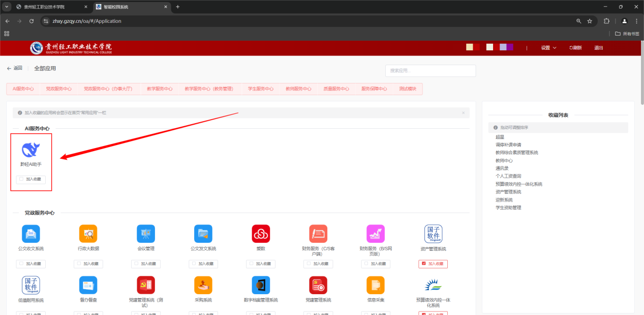Viewport: 644px width, 315px height.
Task: Uncheck 加入收藏 under 资产管理系统
Action: [x=423, y=264]
